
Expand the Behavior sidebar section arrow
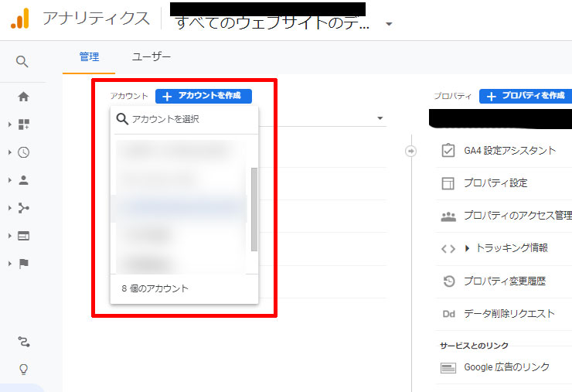click(x=10, y=236)
